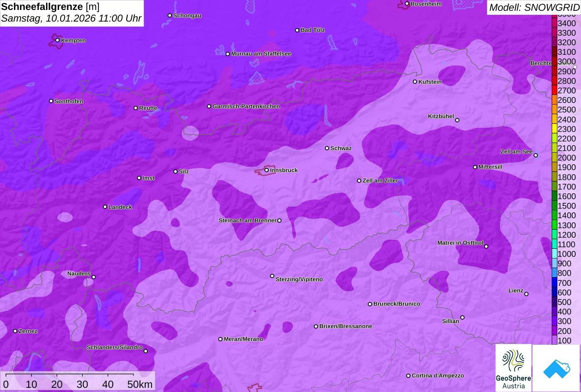Click the 2200 legend value label
581x392 pixels.
[x=567, y=139]
